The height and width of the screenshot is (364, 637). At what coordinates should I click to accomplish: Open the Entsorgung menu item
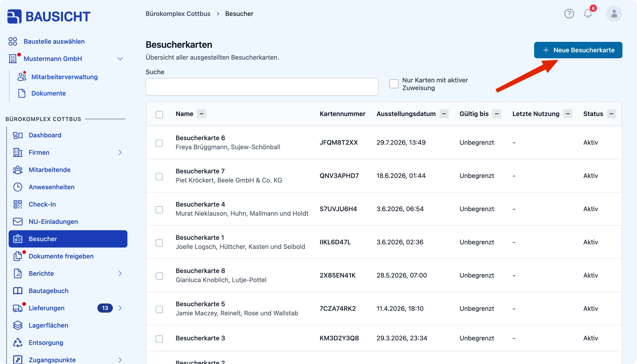click(68, 342)
